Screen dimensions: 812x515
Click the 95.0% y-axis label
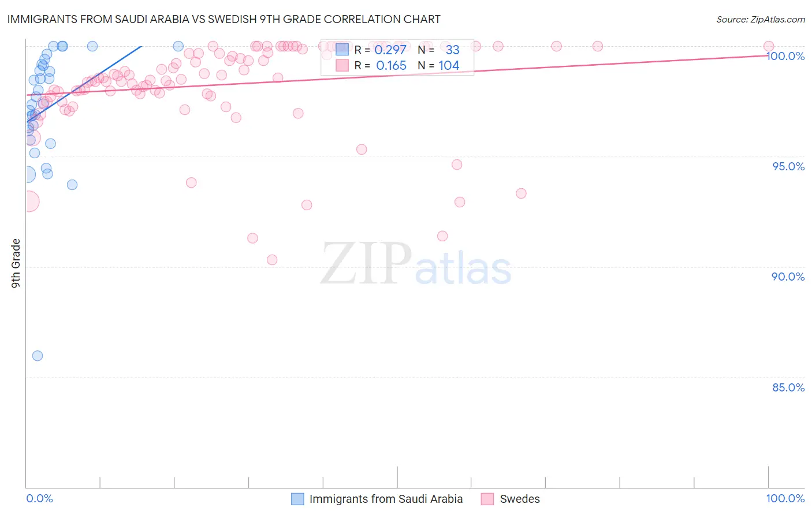788,166
